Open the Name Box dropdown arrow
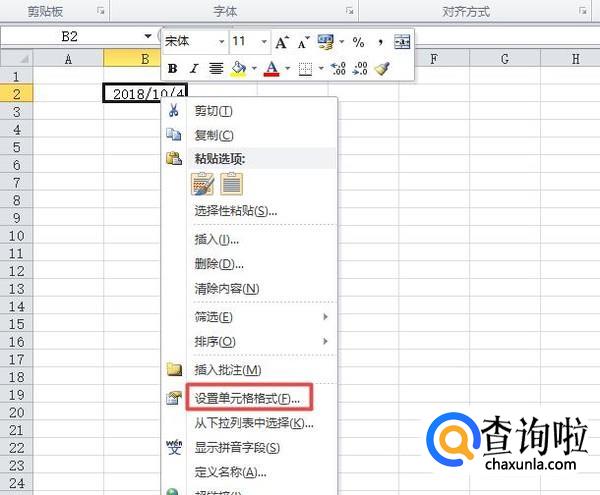The height and width of the screenshot is (495, 600). pyautogui.click(x=148, y=36)
